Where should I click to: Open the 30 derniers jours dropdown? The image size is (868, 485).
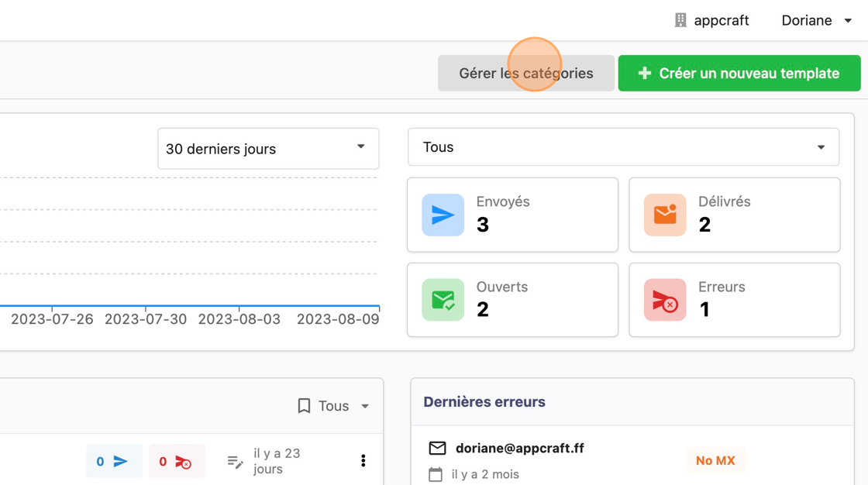(268, 149)
